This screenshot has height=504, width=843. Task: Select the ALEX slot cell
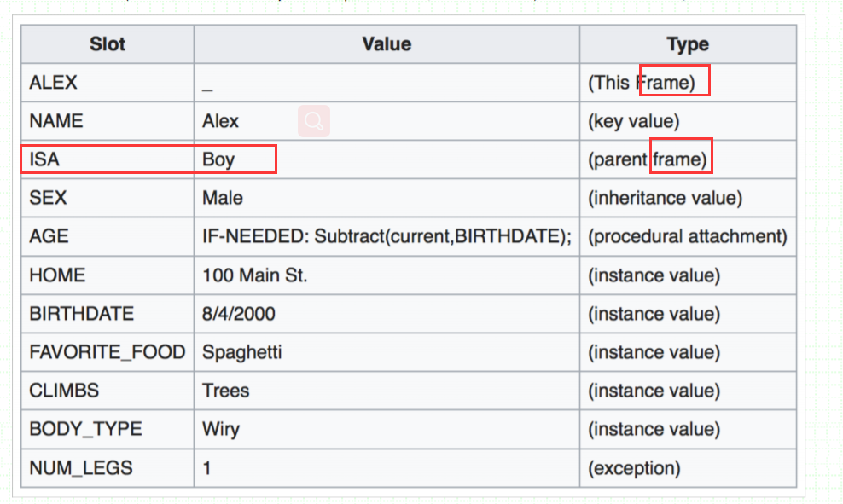[53, 83]
